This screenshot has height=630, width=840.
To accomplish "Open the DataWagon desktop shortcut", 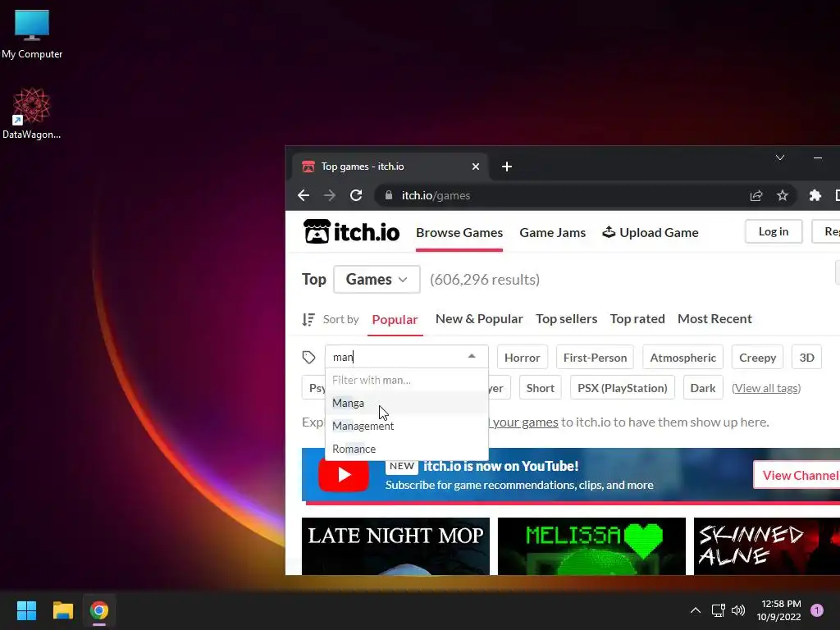I will (x=32, y=113).
